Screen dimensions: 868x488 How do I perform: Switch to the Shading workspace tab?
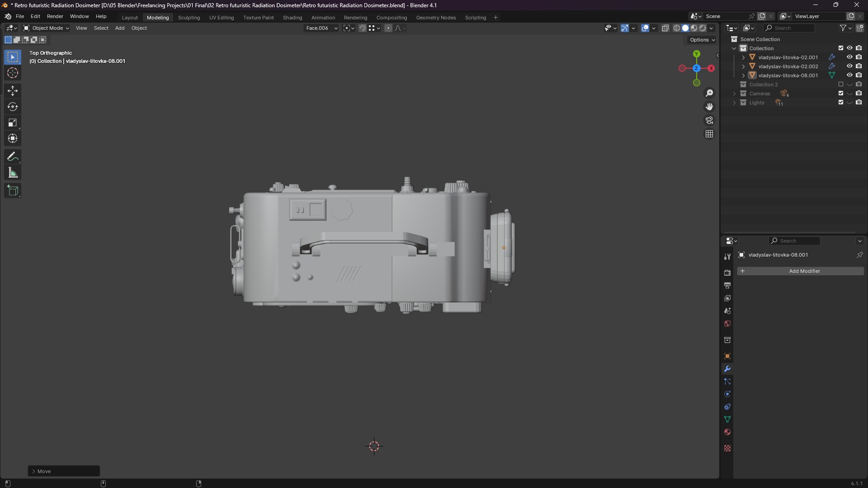pyautogui.click(x=292, y=18)
